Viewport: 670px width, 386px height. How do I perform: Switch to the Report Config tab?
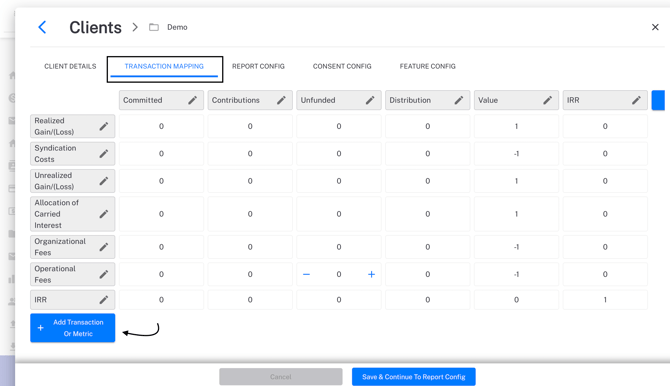258,66
